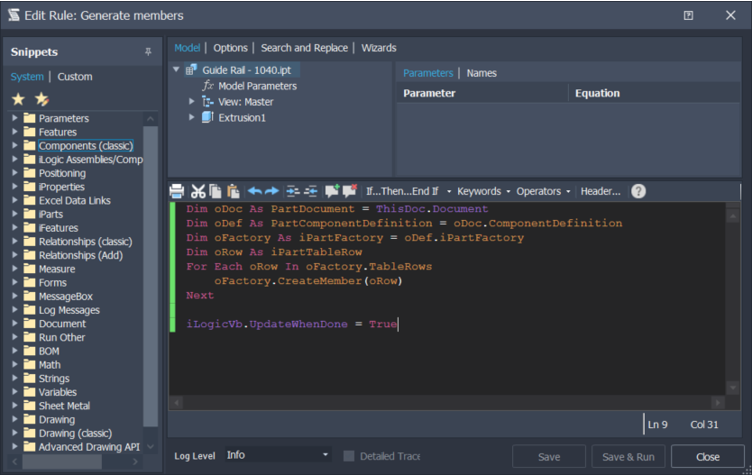This screenshot has width=753, height=476.
Task: Click the Parameter column header
Action: (482, 93)
